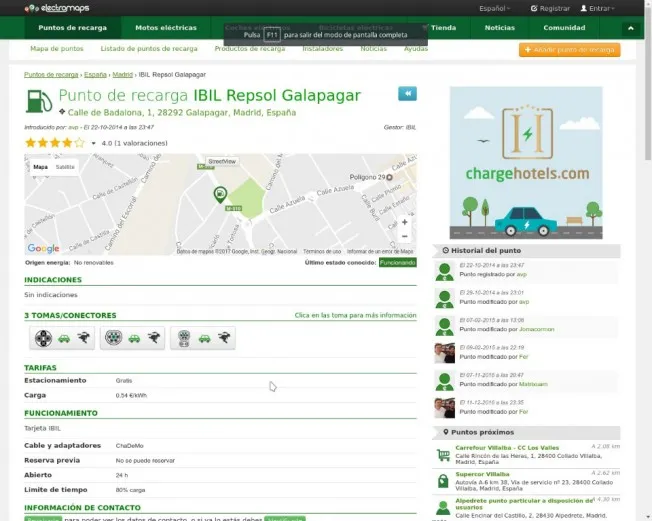Image resolution: width=652 pixels, height=521 pixels.
Task: Go to Listado de puntos de recarga
Action: (149, 49)
